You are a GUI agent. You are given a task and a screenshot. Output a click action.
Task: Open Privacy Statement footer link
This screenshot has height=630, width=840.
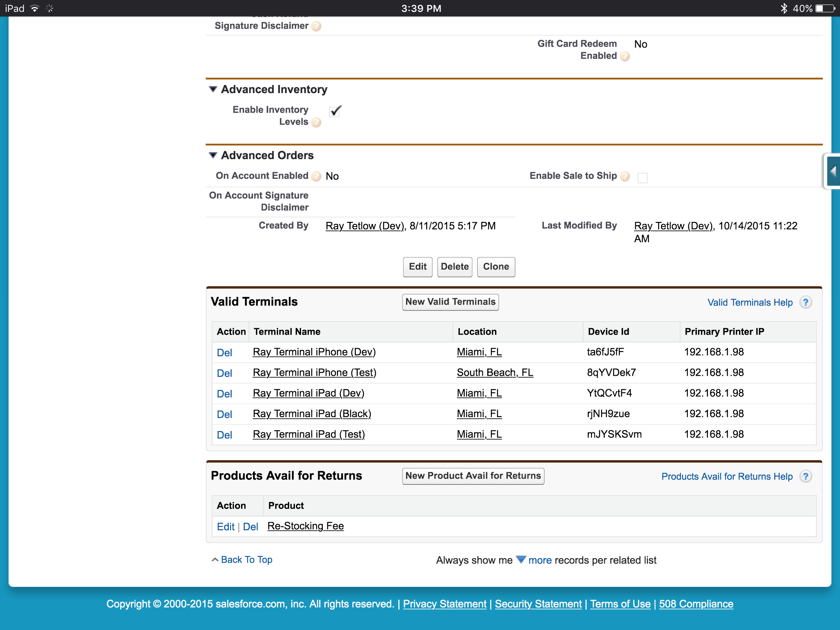tap(445, 604)
